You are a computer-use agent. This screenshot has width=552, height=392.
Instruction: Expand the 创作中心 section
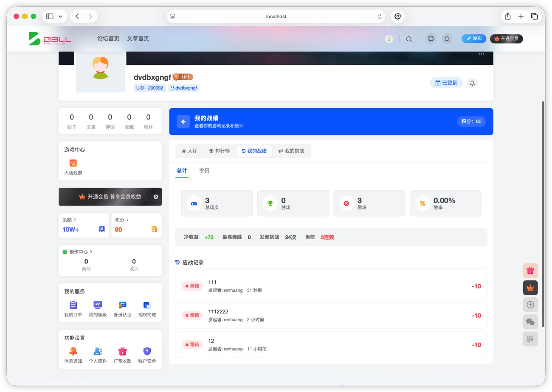pos(77,252)
